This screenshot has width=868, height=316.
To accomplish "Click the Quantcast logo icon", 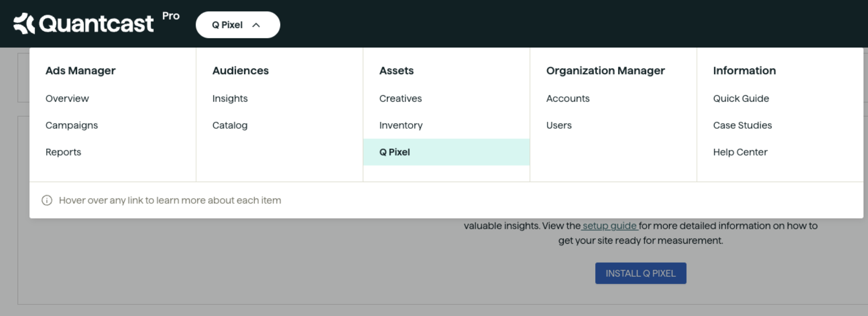I will point(24,23).
